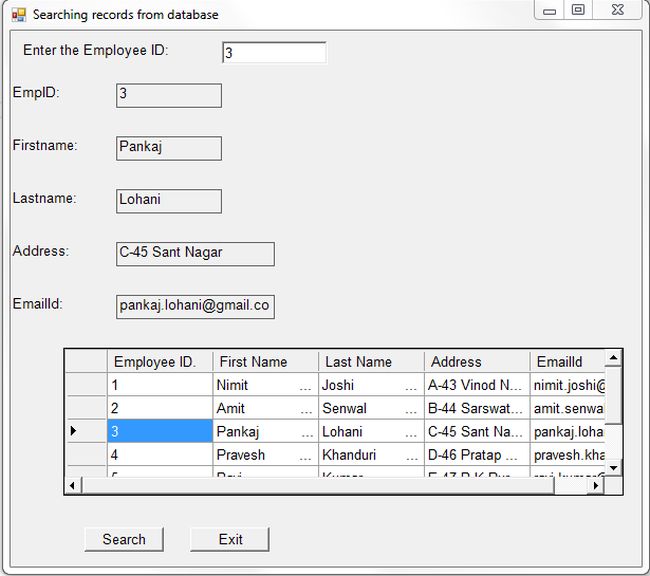Click the application icon in title bar
Screen dimensions: 650x576
tap(19, 15)
